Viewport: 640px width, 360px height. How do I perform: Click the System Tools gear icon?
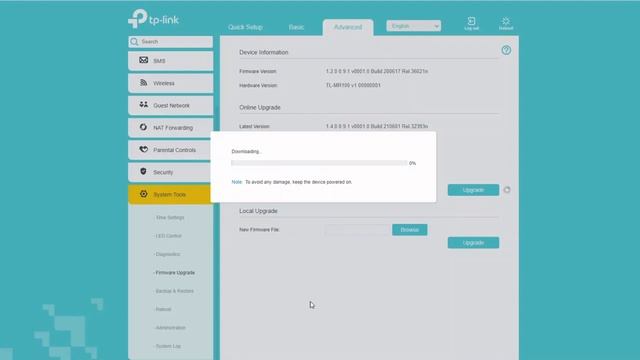[143, 194]
